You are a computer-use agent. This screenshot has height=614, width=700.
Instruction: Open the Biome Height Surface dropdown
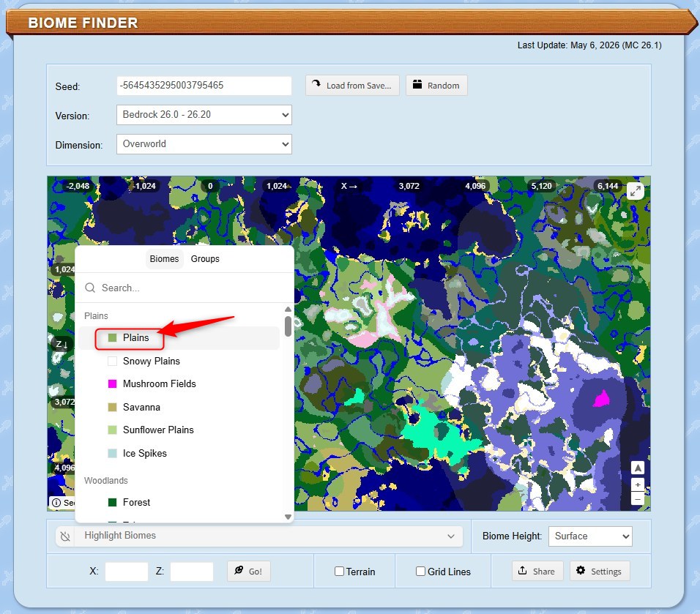click(x=590, y=536)
